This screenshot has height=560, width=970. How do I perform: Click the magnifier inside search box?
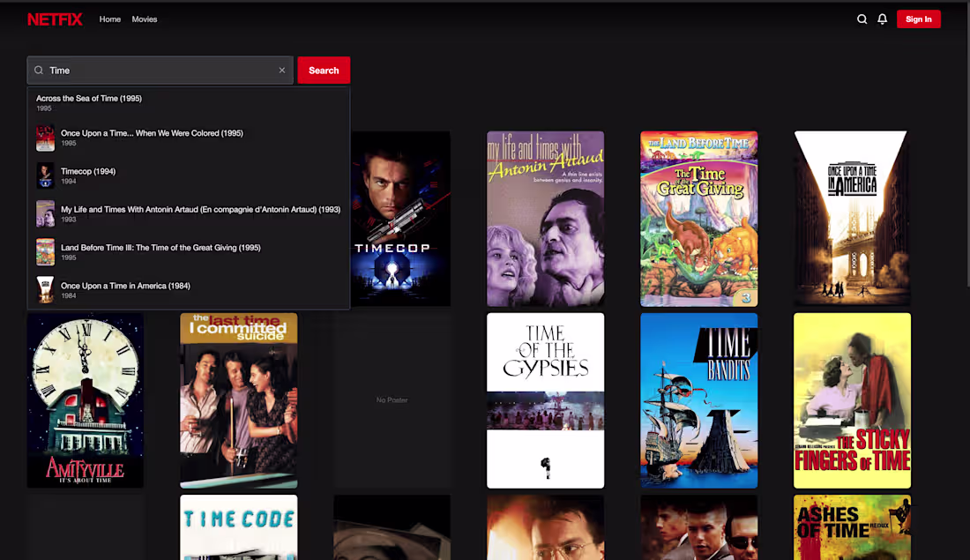click(39, 71)
